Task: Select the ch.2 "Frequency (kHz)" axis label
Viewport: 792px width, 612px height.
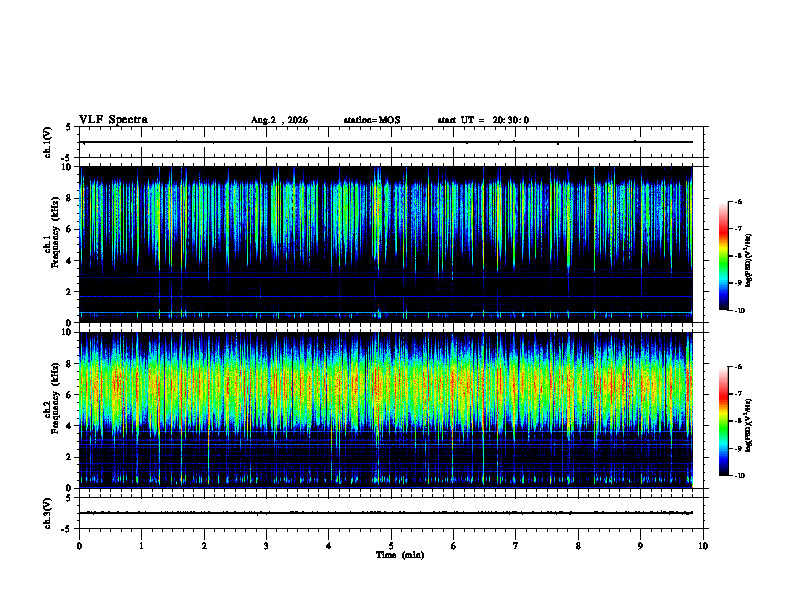Action: coord(55,399)
